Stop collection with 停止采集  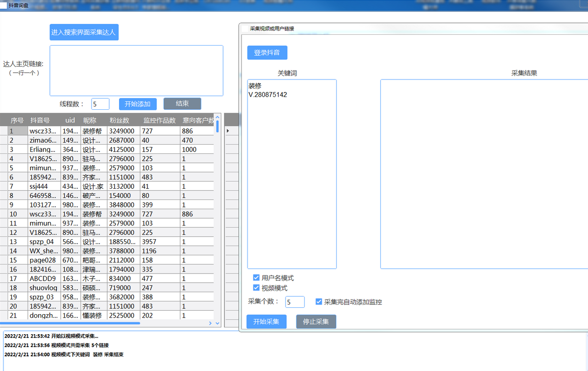316,322
